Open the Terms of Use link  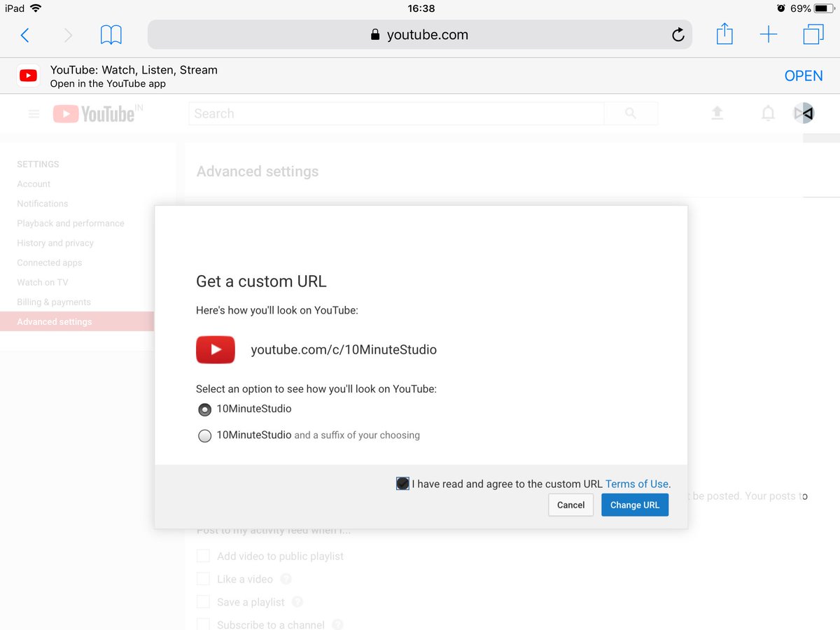(637, 484)
